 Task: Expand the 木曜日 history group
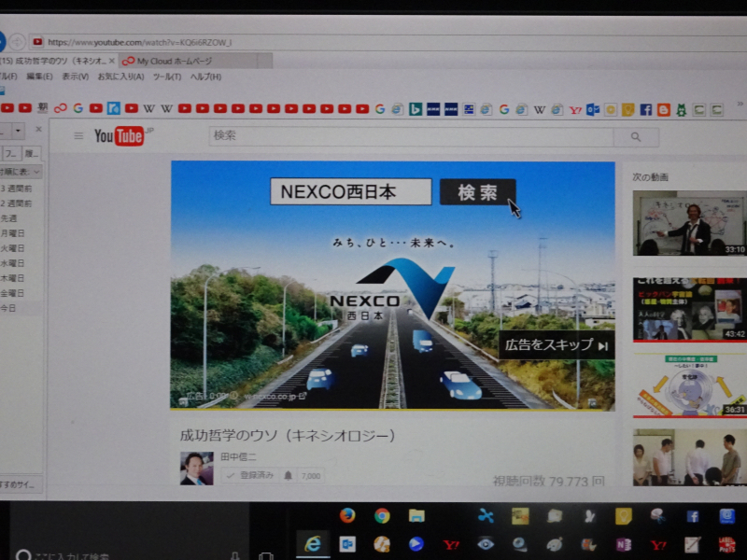[12, 278]
